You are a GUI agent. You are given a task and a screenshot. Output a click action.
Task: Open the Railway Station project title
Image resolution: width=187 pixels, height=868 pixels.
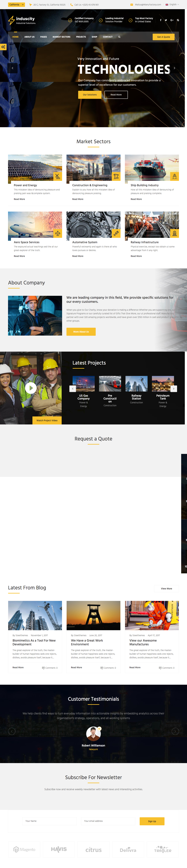[136, 397]
